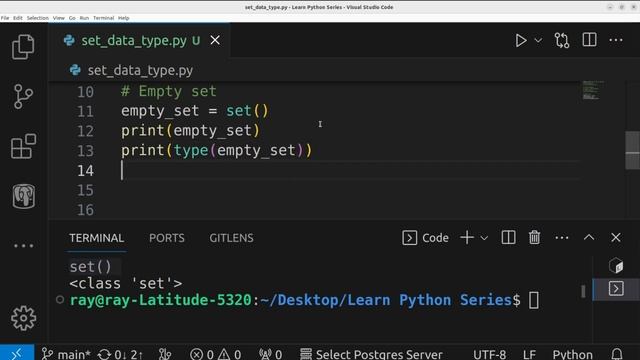Click line number 15 in the gutter
Image resolution: width=640 pixels, height=360 pixels.
point(85,190)
